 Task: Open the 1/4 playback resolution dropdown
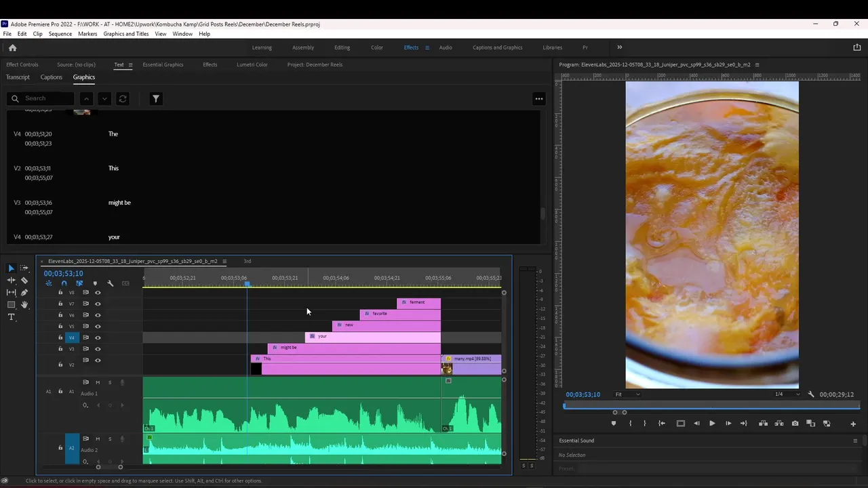click(x=787, y=394)
